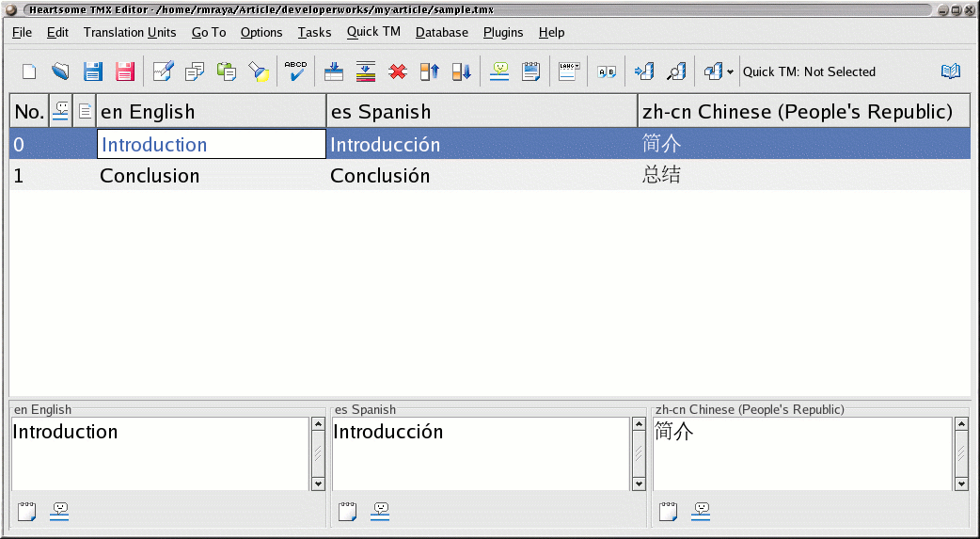Click notepad icon under es Spanish pane

[x=347, y=512]
